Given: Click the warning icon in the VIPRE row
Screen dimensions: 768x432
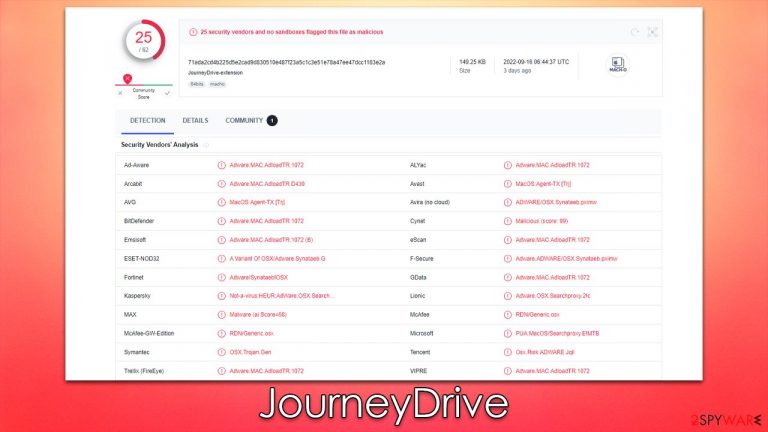Looking at the screenshot, I should [507, 371].
